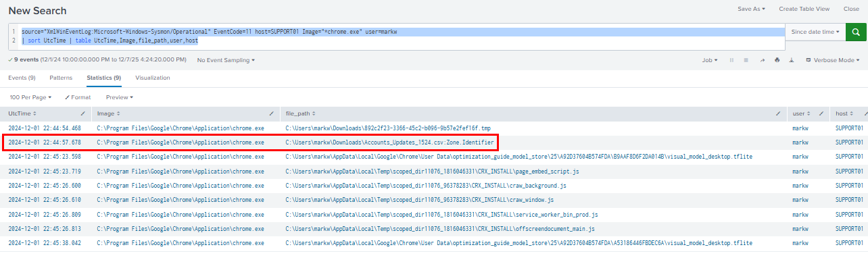Viewport: 868px width, 264px height.
Task: Click the 2024-12-01 22:45:38.042 timestamp
Action: (45, 243)
